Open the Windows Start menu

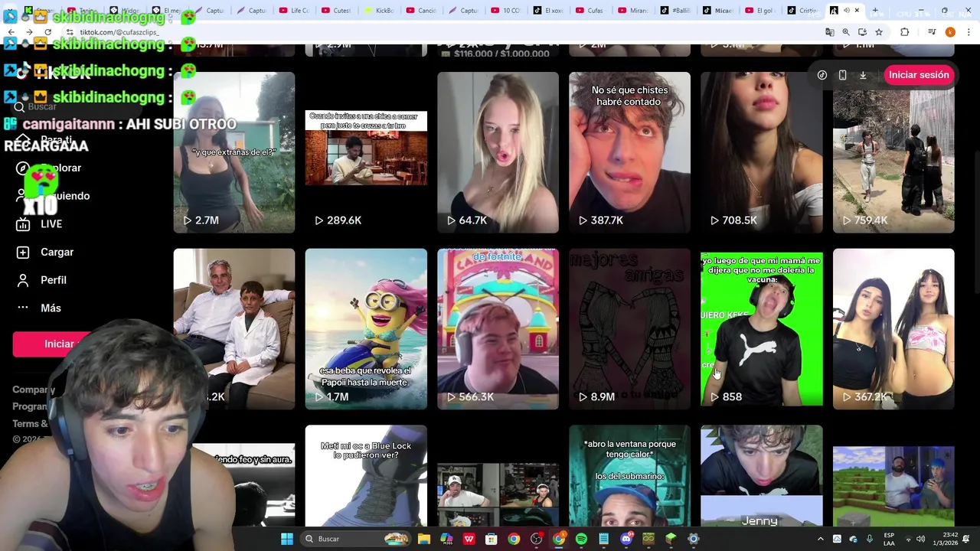[287, 539]
